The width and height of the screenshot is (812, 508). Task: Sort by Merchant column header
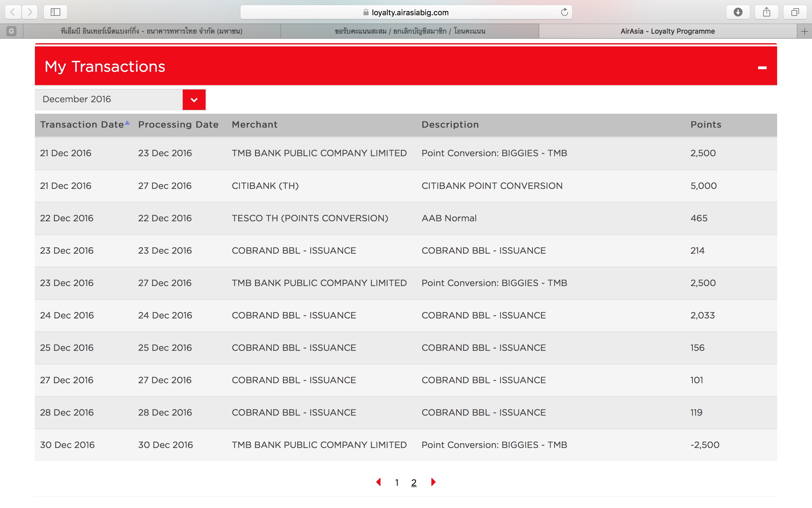pos(255,124)
